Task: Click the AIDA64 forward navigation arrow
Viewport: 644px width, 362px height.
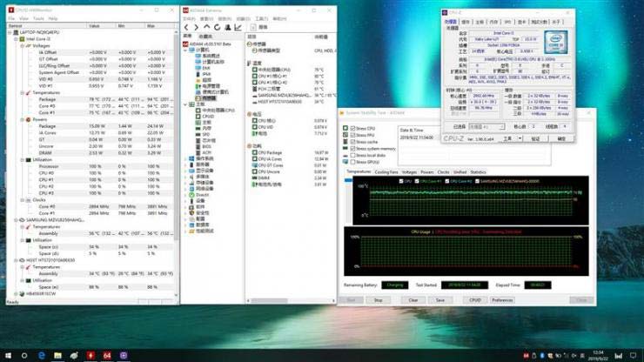Action: click(196, 28)
